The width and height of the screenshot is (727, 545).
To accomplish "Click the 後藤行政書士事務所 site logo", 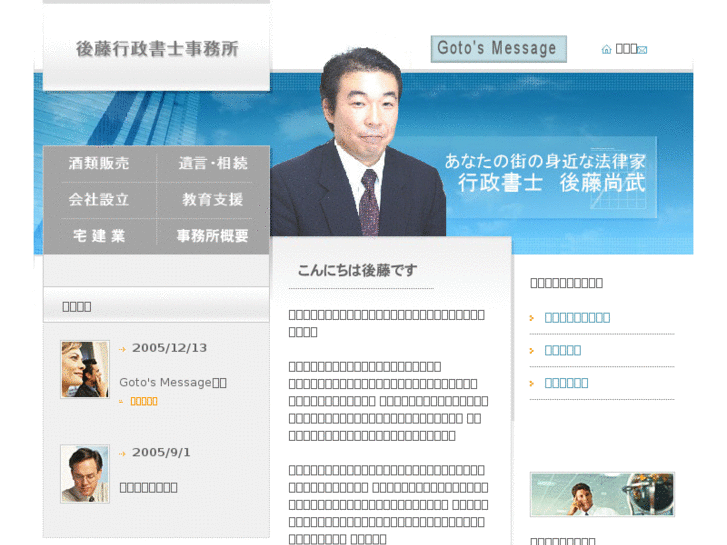I will (157, 48).
